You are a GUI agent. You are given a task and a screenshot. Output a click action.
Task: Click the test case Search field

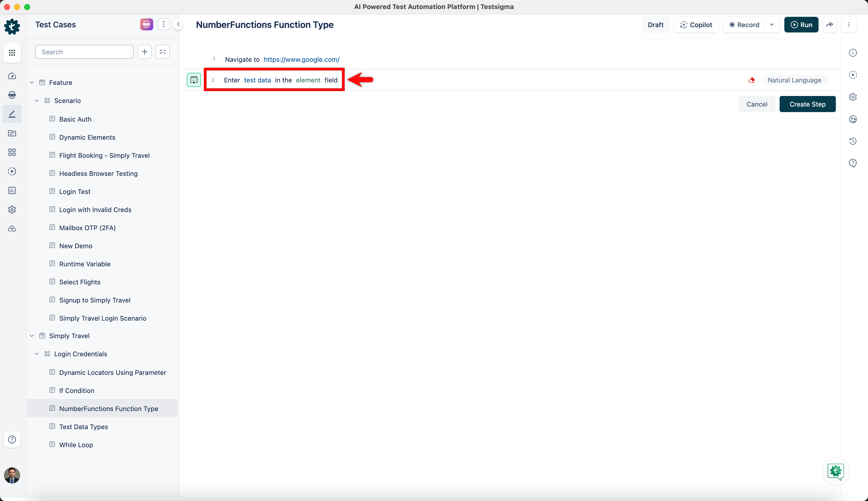click(x=84, y=52)
